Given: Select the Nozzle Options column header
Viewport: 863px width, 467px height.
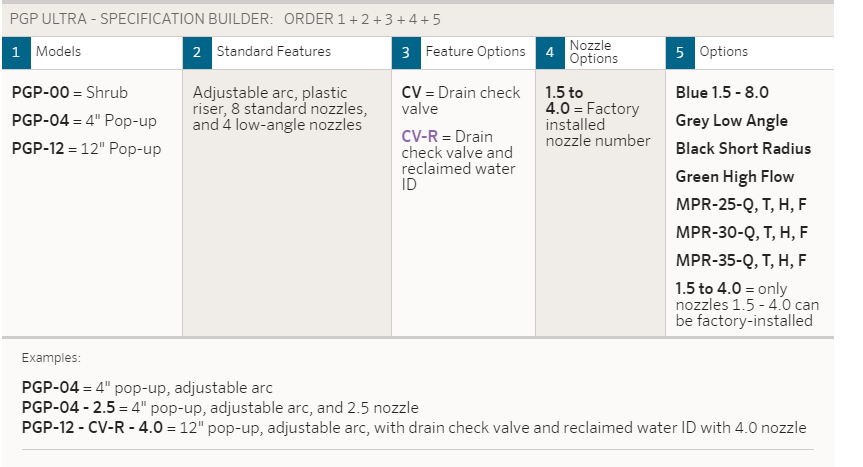Looking at the screenshot, I should 593,52.
